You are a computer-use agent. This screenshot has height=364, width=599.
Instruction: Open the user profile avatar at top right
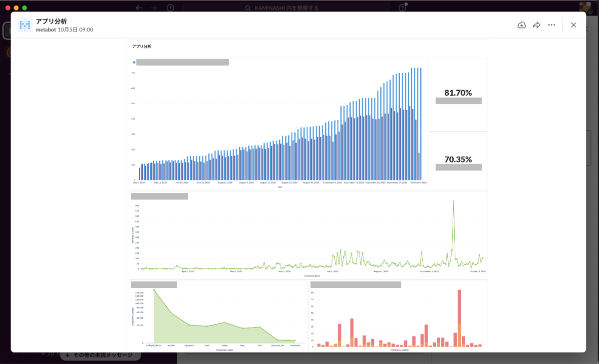(586, 7)
